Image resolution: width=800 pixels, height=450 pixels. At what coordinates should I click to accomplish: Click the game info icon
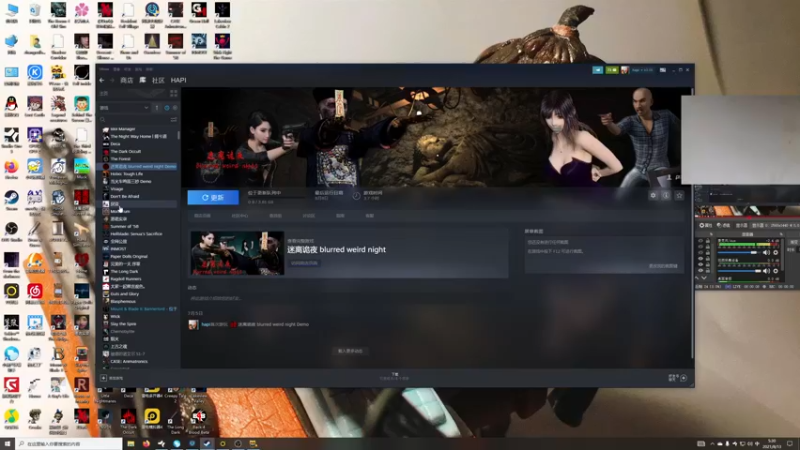[x=666, y=195]
